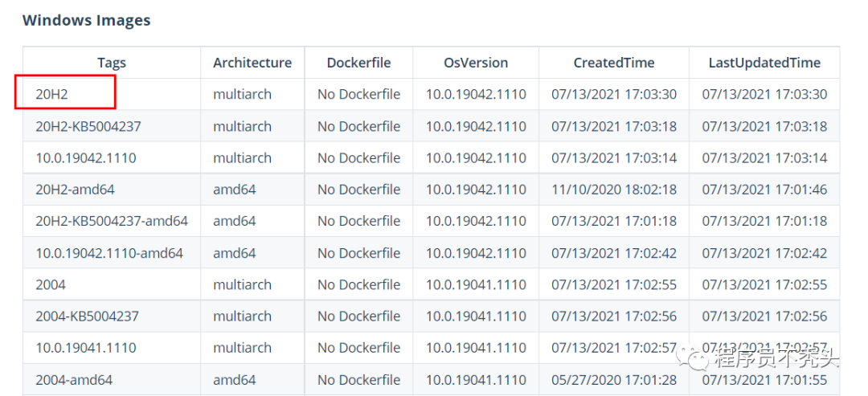Image resolution: width=868 pixels, height=396 pixels.
Task: Select the 20H2-KB5004237-amd64 tag
Action: [112, 221]
